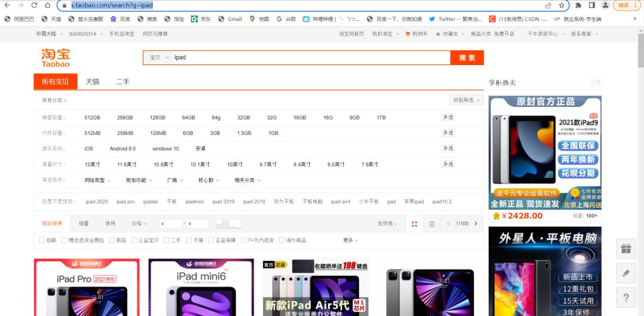Viewport: 644px width, 316px height.
Task: Select the 所有宝贝 tab
Action: (56, 81)
